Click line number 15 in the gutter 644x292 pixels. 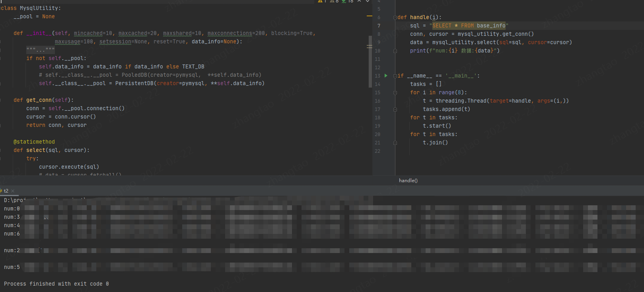click(377, 93)
